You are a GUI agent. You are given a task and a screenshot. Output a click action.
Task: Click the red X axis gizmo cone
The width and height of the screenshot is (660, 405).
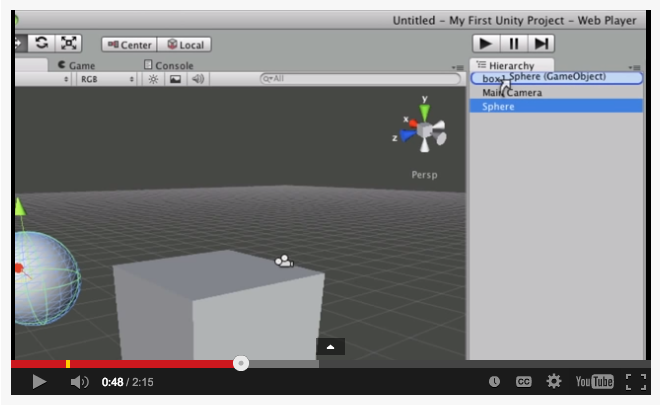point(412,123)
